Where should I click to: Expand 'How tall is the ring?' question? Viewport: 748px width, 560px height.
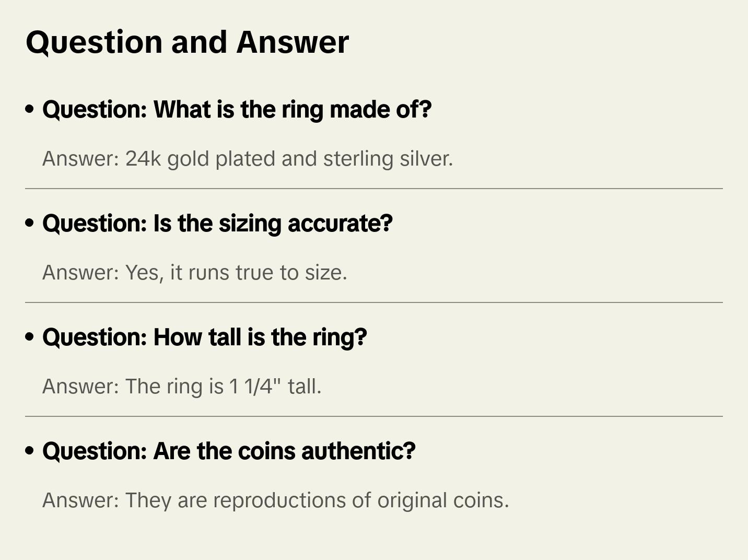tap(204, 337)
